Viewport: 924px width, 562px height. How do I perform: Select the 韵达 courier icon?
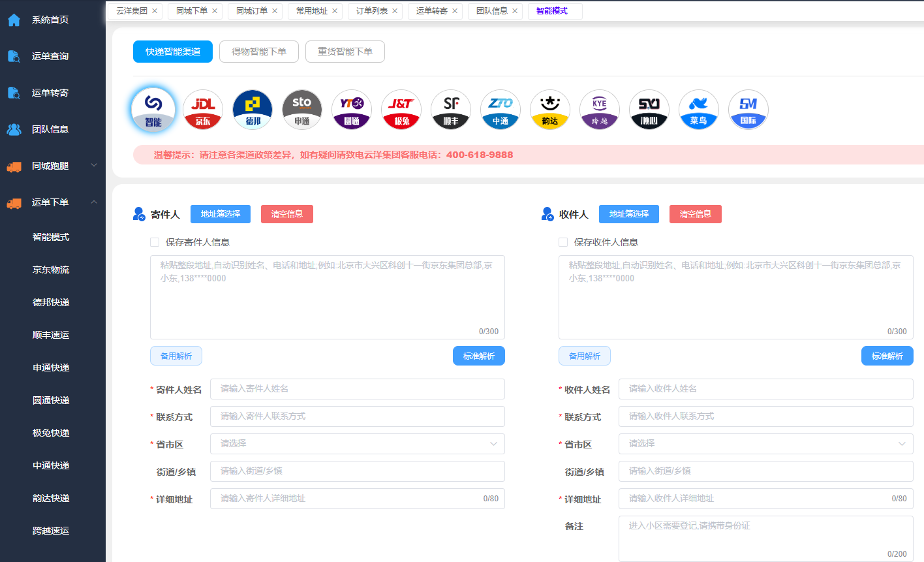click(x=550, y=110)
